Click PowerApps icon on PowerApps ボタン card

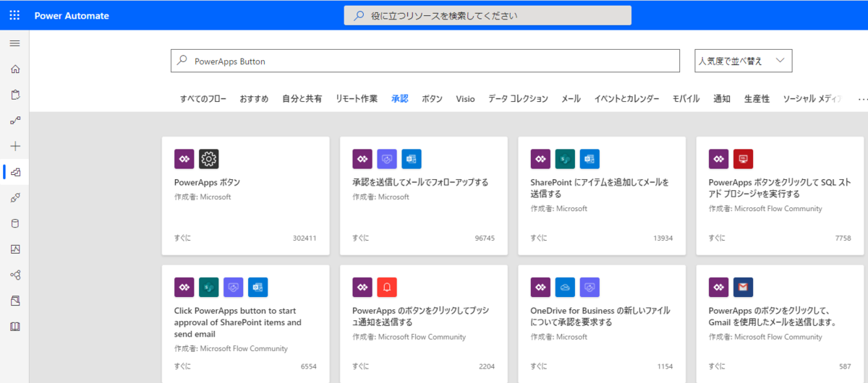184,159
